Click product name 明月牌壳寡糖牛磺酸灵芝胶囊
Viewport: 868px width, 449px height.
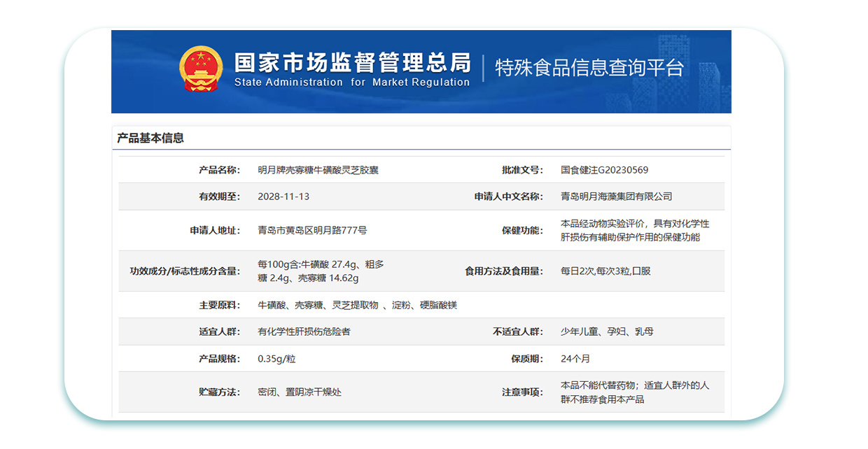(x=318, y=170)
